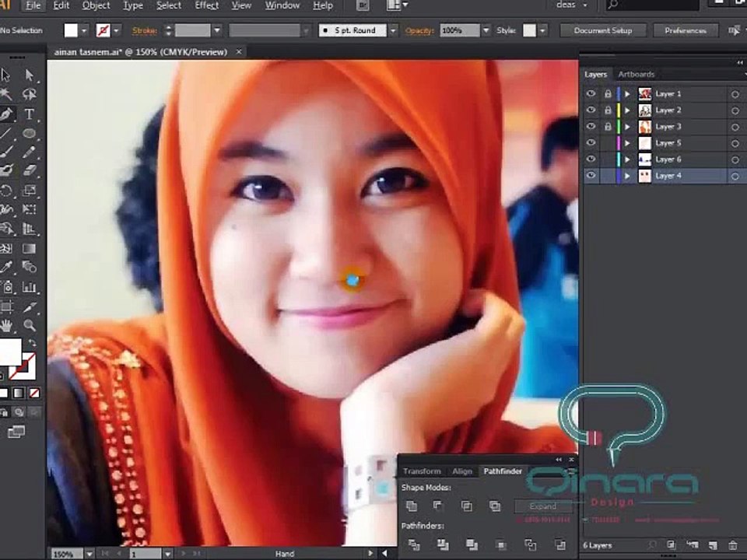Select the Free Transform tool

pos(29,209)
